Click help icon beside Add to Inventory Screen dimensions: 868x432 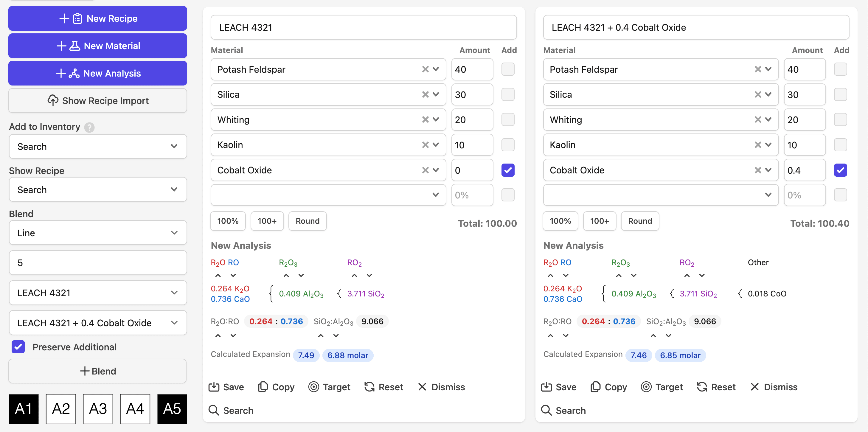click(89, 128)
